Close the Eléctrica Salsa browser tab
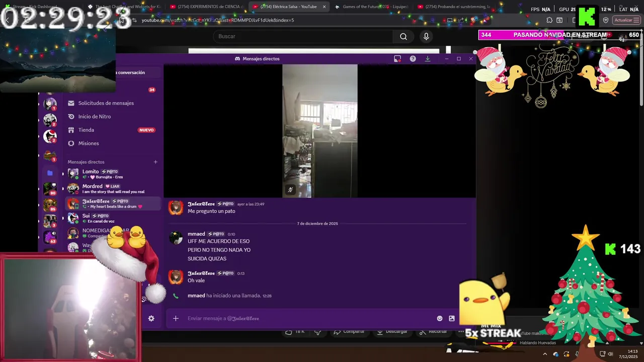Viewport: 644px width, 362px height. pos(324,7)
